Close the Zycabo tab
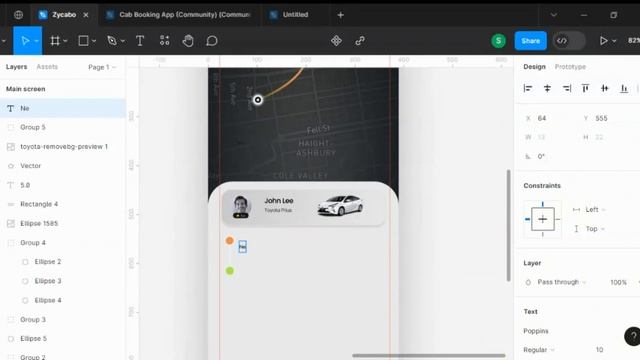This screenshot has height=360, width=640. (86, 15)
